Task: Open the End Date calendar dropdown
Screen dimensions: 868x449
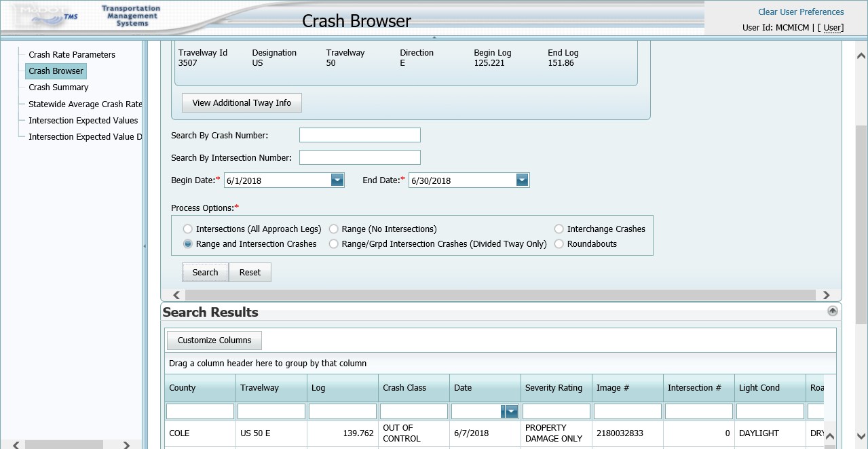Action: pos(522,180)
